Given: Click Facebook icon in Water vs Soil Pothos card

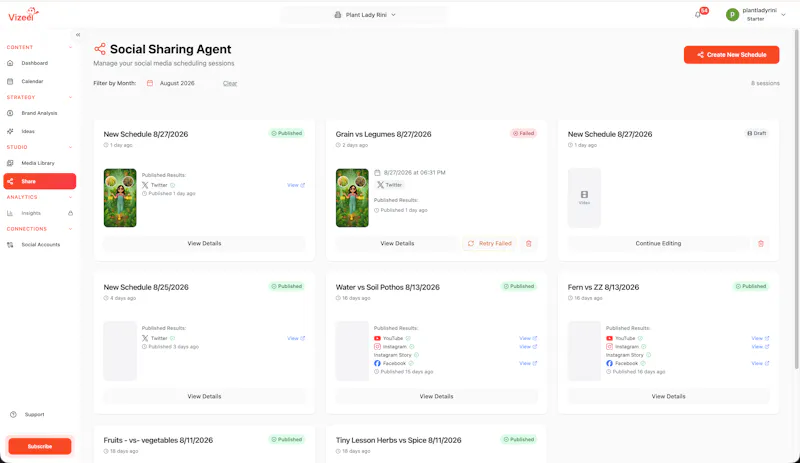Looking at the screenshot, I should point(377,363).
